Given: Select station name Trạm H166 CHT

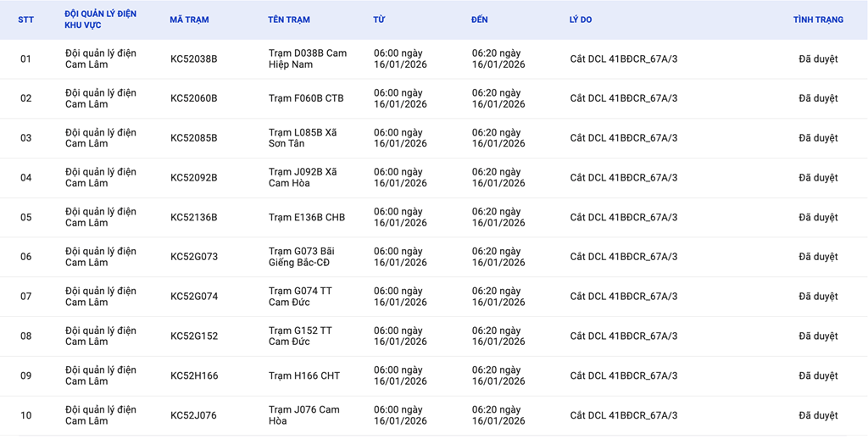Looking at the screenshot, I should (306, 376).
